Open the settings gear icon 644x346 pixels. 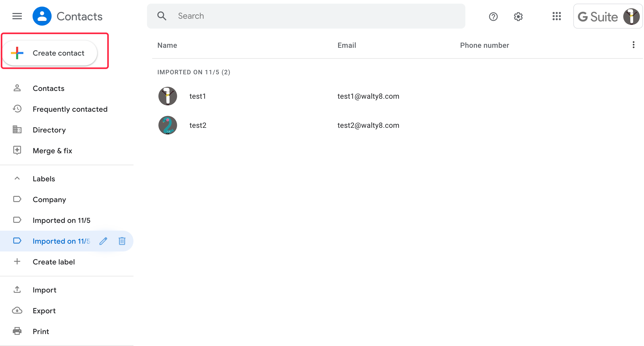518,17
